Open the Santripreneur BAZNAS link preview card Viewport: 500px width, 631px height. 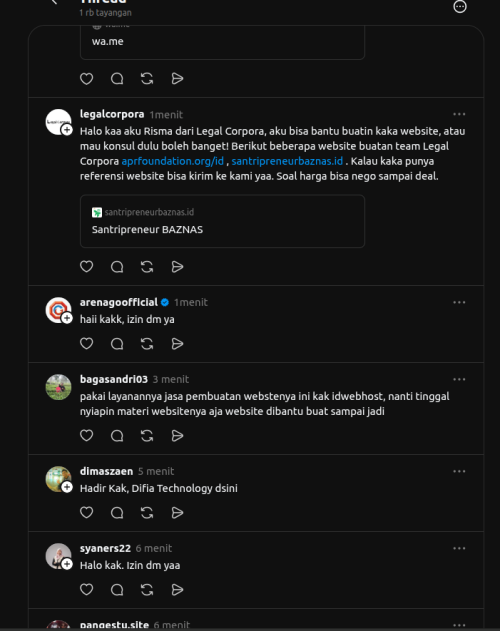222,221
